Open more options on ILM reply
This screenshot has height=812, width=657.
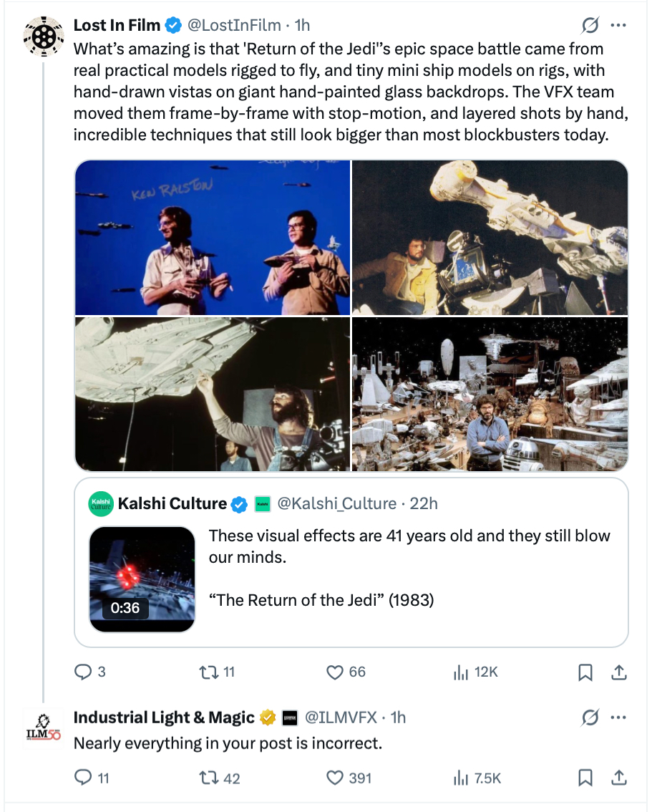click(x=618, y=717)
